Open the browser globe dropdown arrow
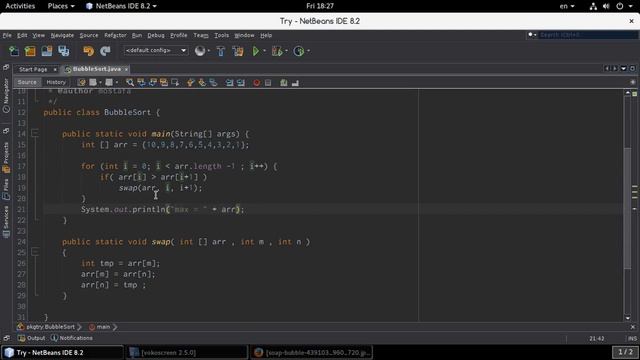This screenshot has width=640, height=360. [209, 51]
